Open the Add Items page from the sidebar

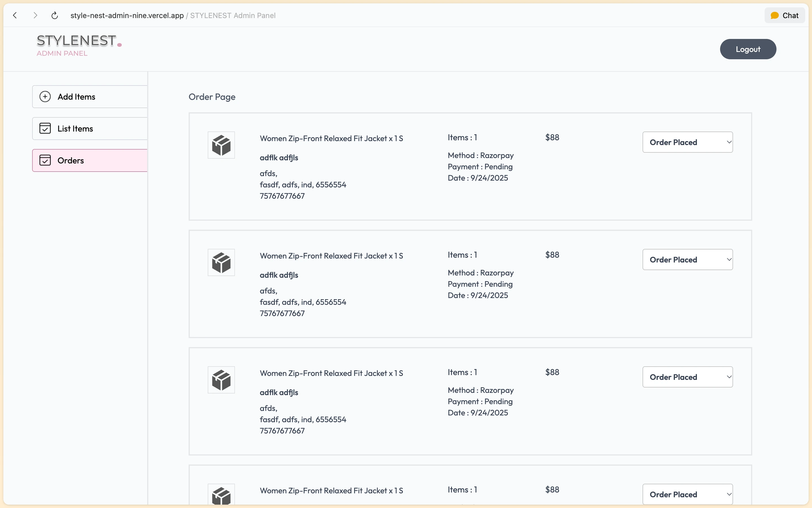[90, 97]
